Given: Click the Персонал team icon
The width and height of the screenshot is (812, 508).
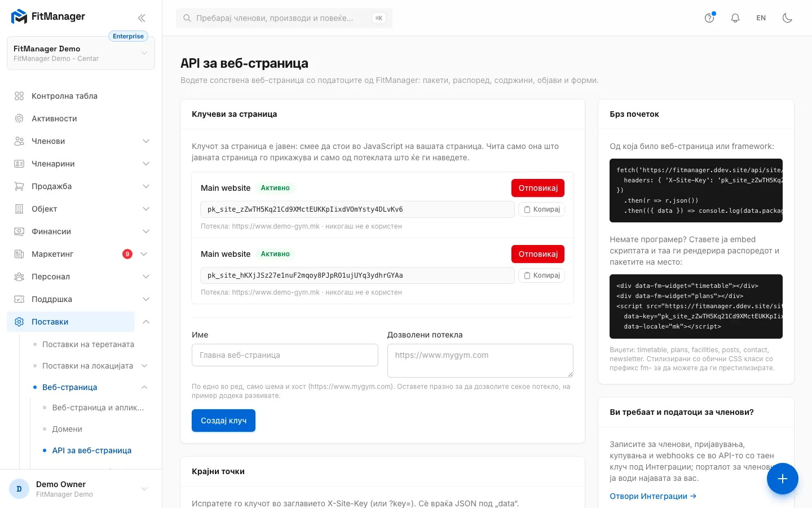Looking at the screenshot, I should [x=19, y=277].
